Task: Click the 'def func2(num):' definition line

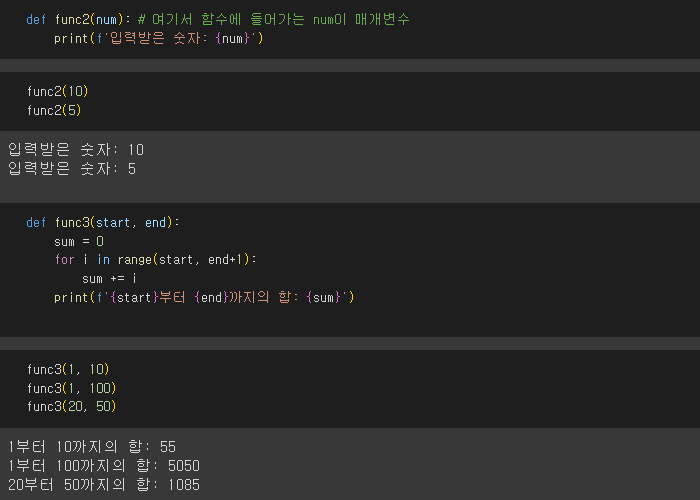Action: pyautogui.click(x=79, y=20)
